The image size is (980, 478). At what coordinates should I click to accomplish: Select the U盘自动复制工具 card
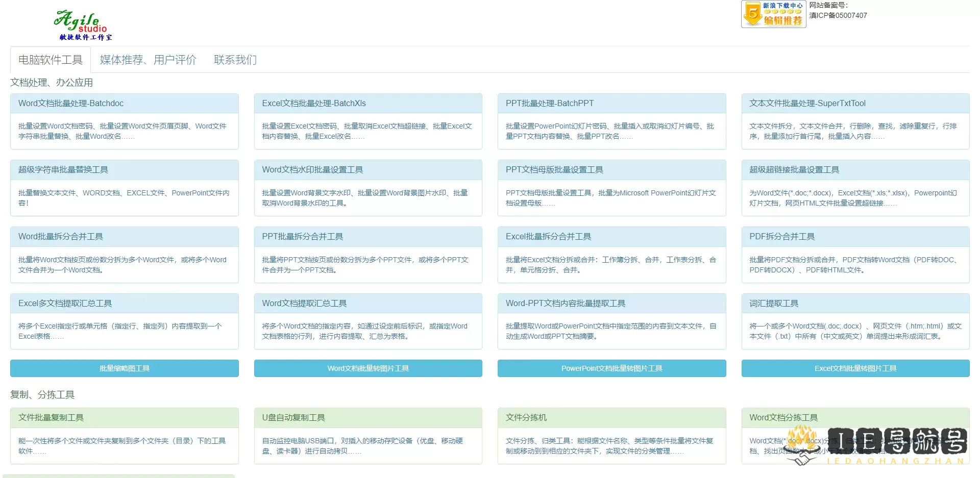pyautogui.click(x=292, y=417)
